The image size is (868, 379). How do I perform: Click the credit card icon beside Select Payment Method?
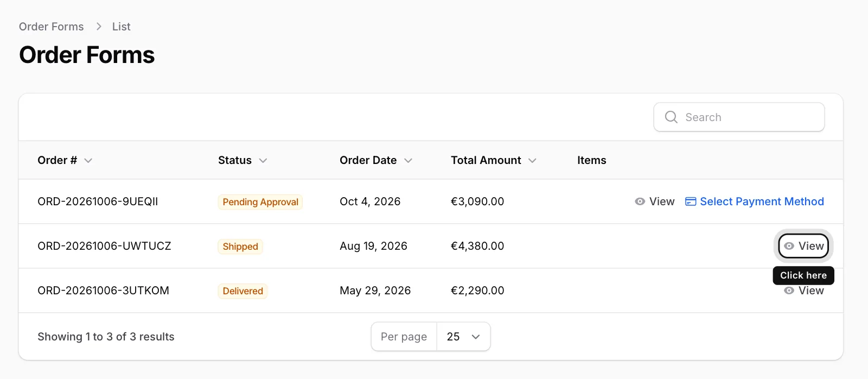[691, 201]
